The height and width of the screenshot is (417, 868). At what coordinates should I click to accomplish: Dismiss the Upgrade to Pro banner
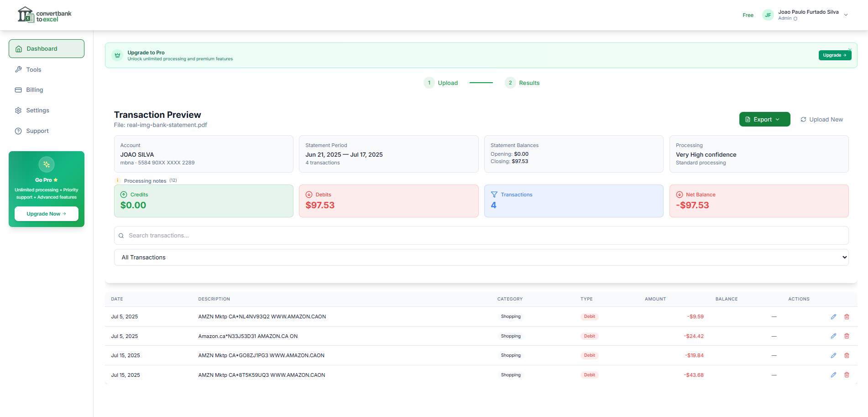850,49
